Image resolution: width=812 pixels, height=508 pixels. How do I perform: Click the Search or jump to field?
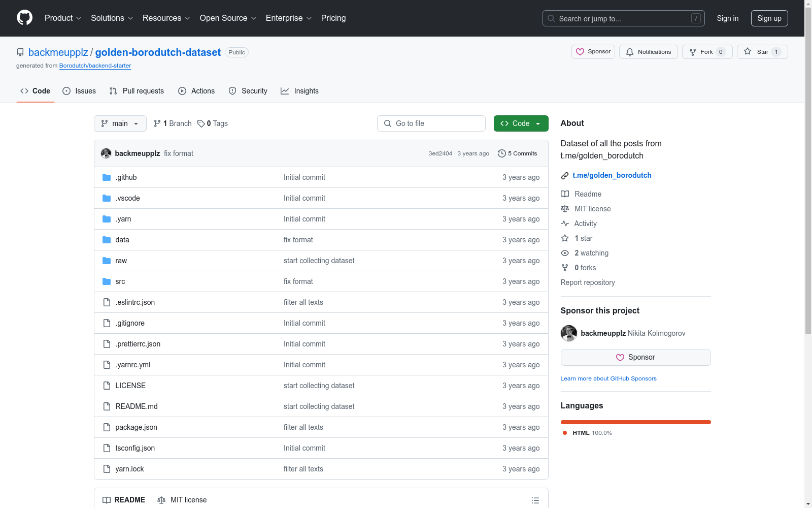[624, 18]
